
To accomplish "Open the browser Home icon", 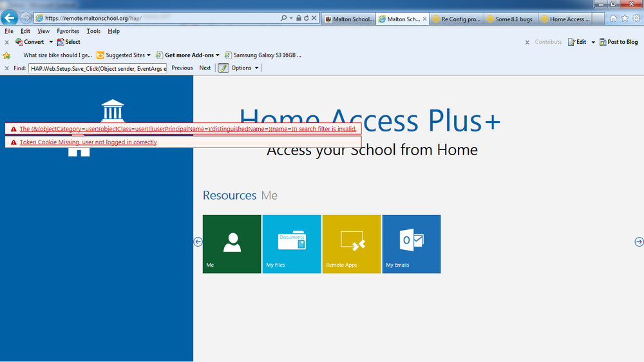I will pos(613,18).
